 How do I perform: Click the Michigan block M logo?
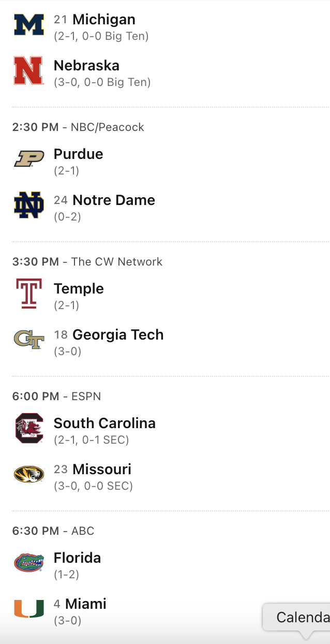(x=29, y=25)
